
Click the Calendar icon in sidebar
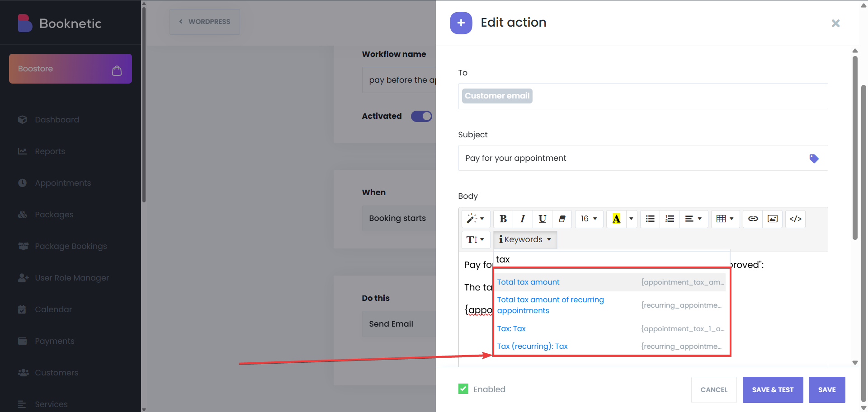22,309
